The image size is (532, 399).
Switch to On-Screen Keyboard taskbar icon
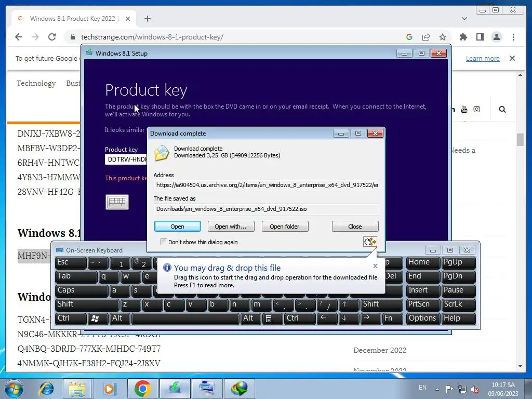(x=207, y=389)
